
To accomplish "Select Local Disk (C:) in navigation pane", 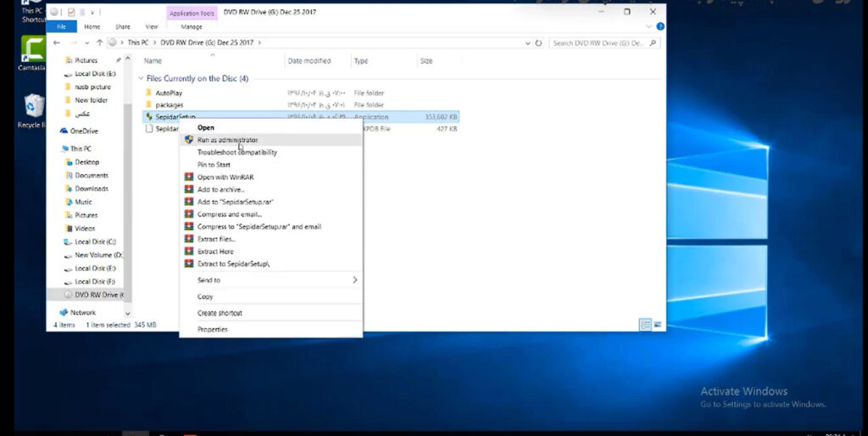I will [x=95, y=242].
